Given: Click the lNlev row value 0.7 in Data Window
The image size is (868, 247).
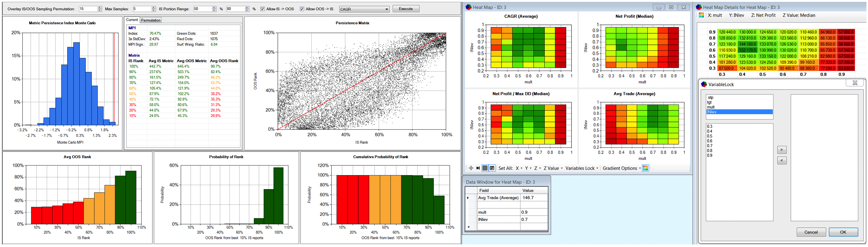Looking at the screenshot, I should 534,219.
